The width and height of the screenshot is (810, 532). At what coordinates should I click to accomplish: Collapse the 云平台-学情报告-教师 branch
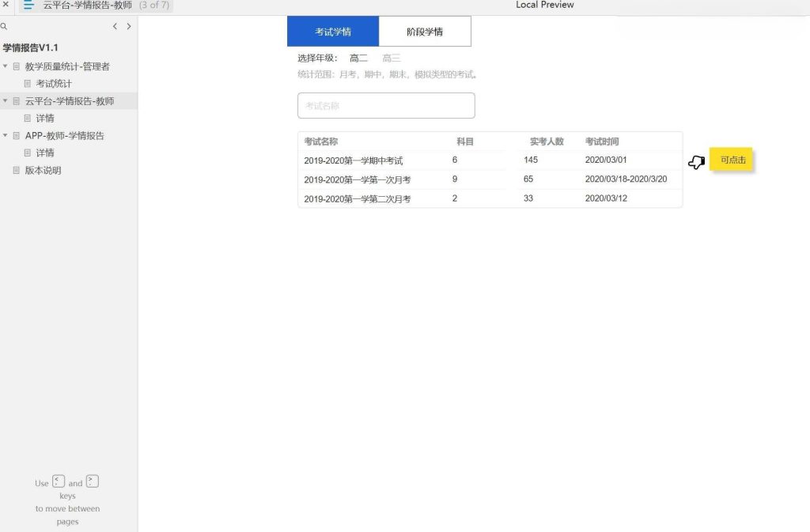(x=6, y=100)
